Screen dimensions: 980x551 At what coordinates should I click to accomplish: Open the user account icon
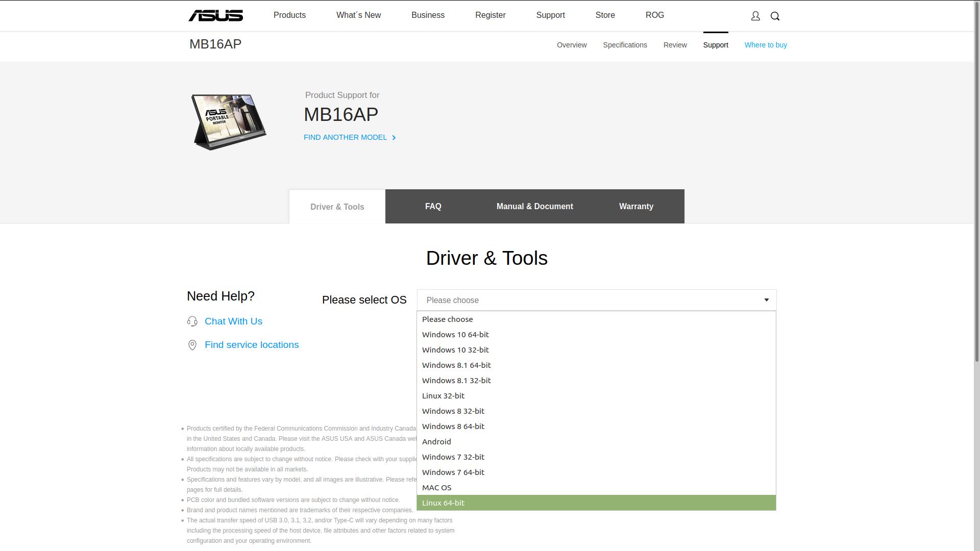(x=755, y=16)
